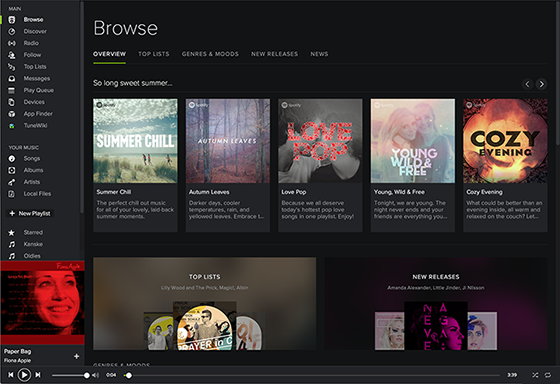This screenshot has height=384, width=560.
Task: Open the Top Lists banner
Action: [205, 304]
